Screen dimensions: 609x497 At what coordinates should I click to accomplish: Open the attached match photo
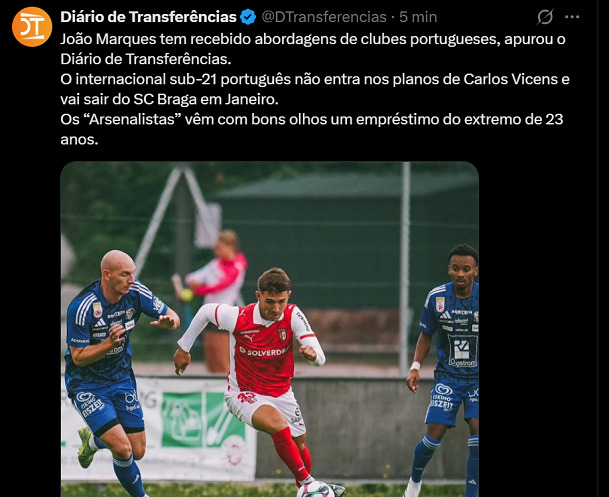point(270,329)
